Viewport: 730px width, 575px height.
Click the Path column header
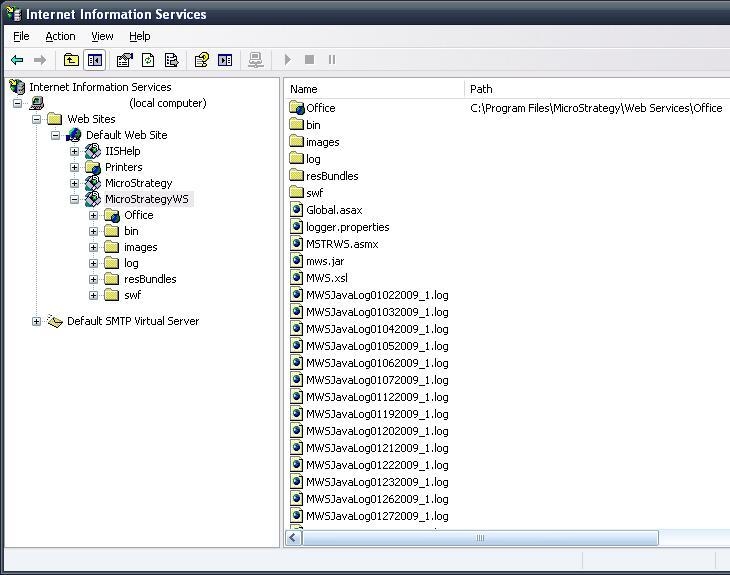[x=597, y=89]
